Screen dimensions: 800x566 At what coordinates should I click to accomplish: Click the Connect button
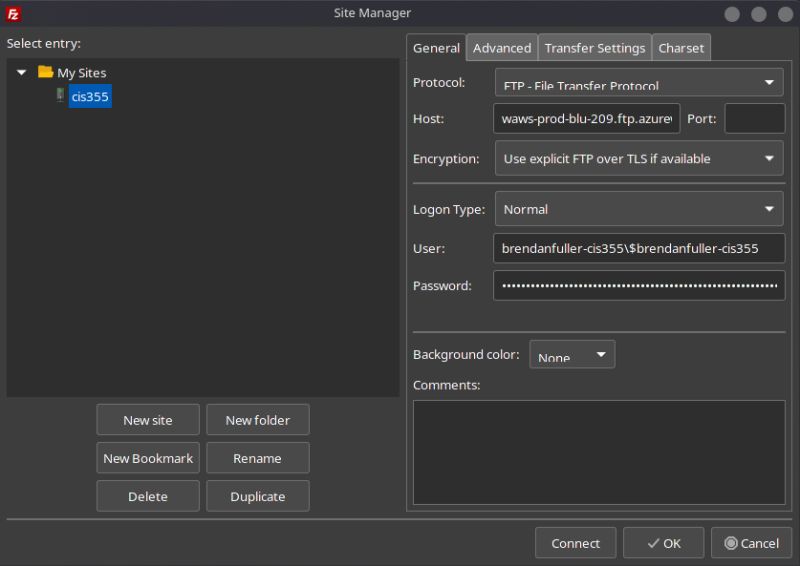pyautogui.click(x=576, y=543)
